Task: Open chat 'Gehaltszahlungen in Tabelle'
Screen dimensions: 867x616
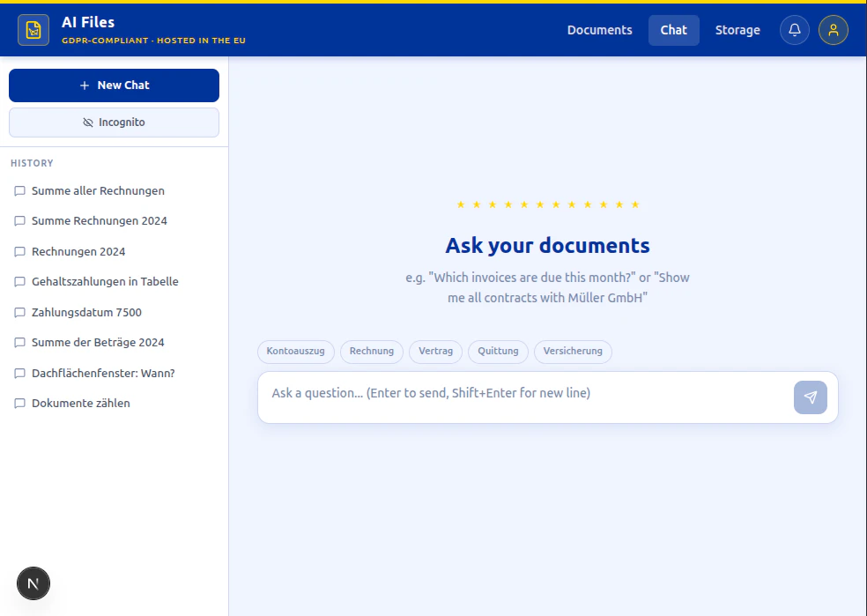Action: click(x=114, y=281)
